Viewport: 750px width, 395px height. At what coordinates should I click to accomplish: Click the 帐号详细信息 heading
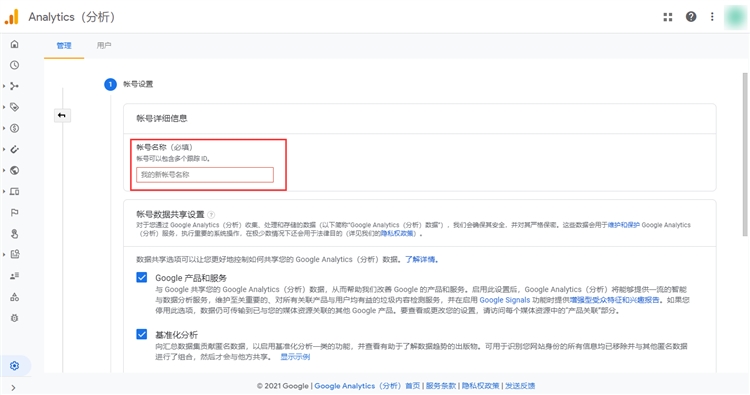pyautogui.click(x=162, y=118)
